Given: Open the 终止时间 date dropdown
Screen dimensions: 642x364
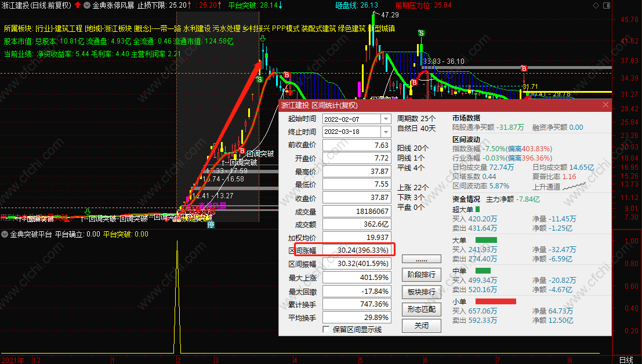Looking at the screenshot, I should [x=386, y=132].
